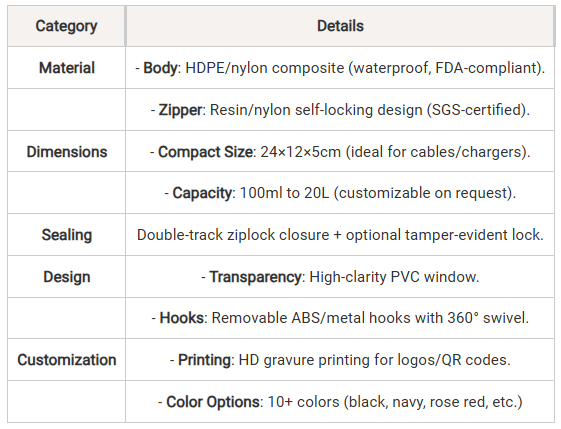Click the Transparency PVC window cell
The width and height of the screenshot is (561, 429).
(x=340, y=277)
